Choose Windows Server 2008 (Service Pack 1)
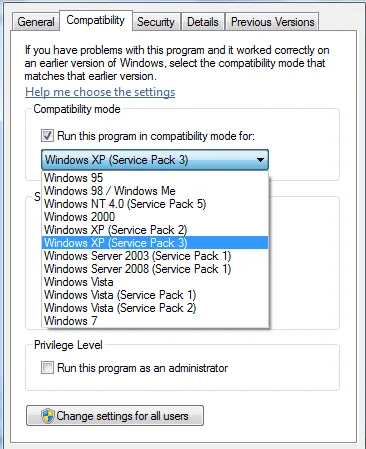The width and height of the screenshot is (366, 449). point(155,269)
